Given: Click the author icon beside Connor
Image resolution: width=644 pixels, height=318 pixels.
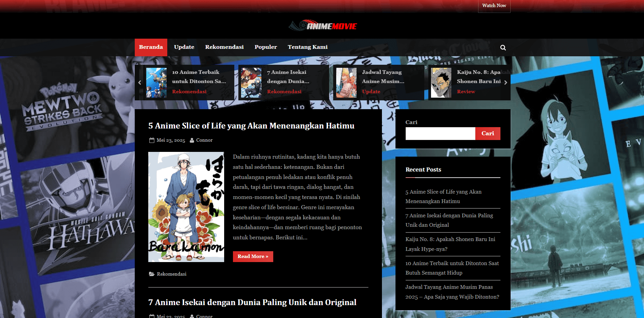Looking at the screenshot, I should [x=192, y=140].
